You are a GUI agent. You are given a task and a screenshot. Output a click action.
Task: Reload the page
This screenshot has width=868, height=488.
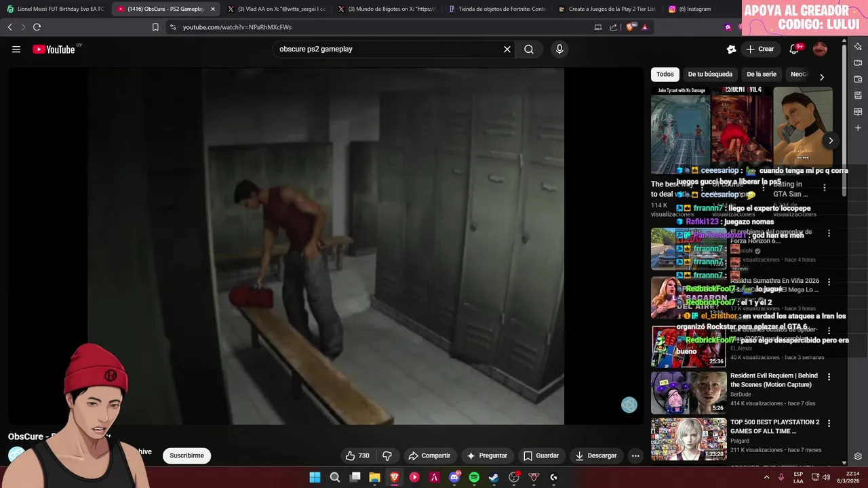(x=37, y=27)
